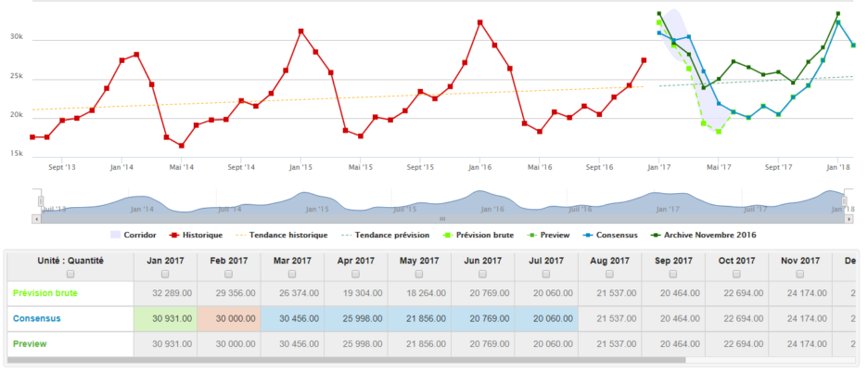Check the Oct 2017 column checkbox
868x373 pixels.
737,274
